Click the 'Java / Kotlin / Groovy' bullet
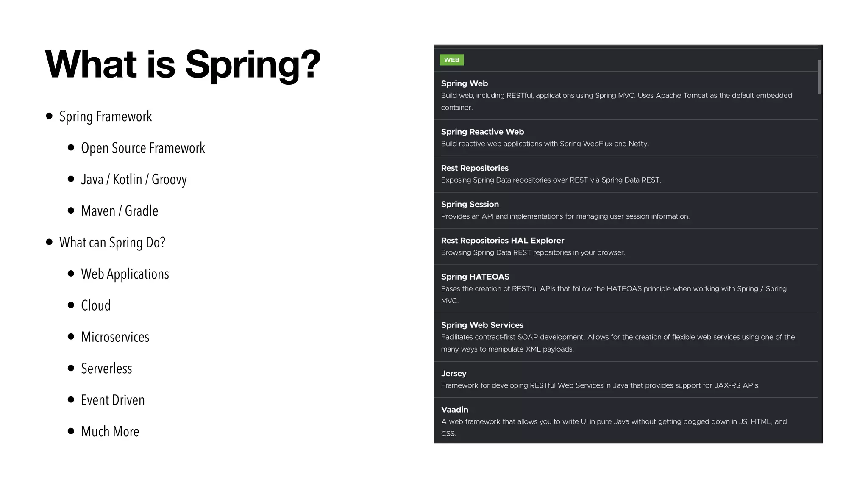Screen dimensions: 868x488 (134, 180)
